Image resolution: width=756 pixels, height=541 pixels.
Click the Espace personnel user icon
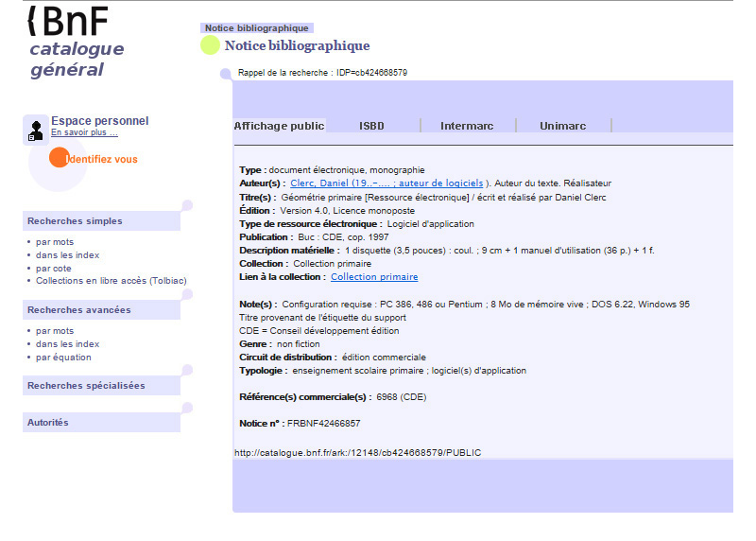(x=36, y=131)
